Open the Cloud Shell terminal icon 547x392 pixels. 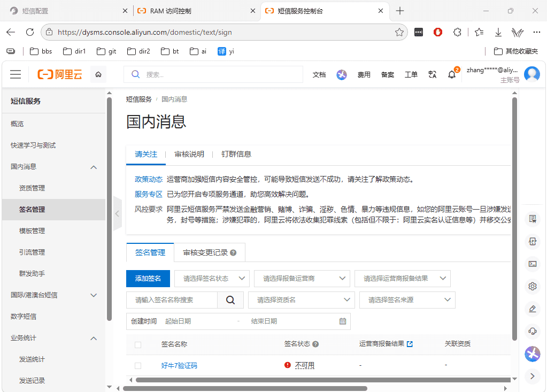pyautogui.click(x=533, y=264)
